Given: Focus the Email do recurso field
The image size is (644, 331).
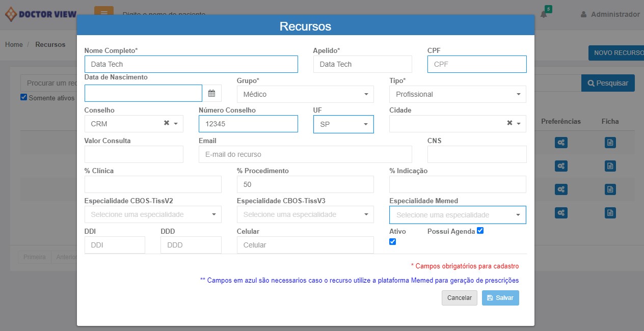Looking at the screenshot, I should pos(305,154).
